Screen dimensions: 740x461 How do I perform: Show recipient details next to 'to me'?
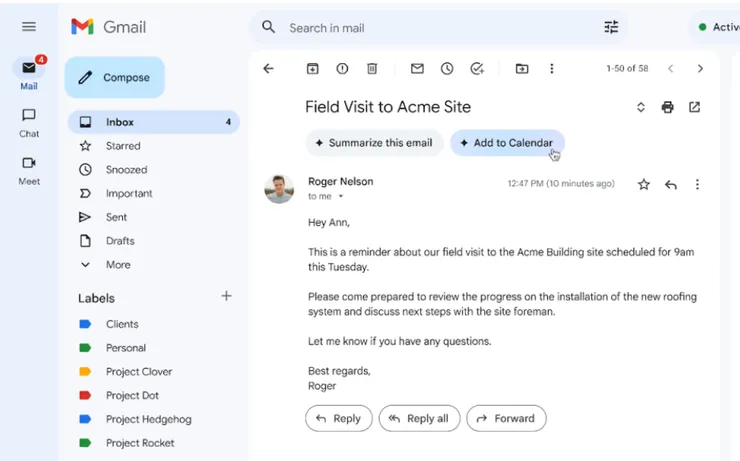(340, 197)
